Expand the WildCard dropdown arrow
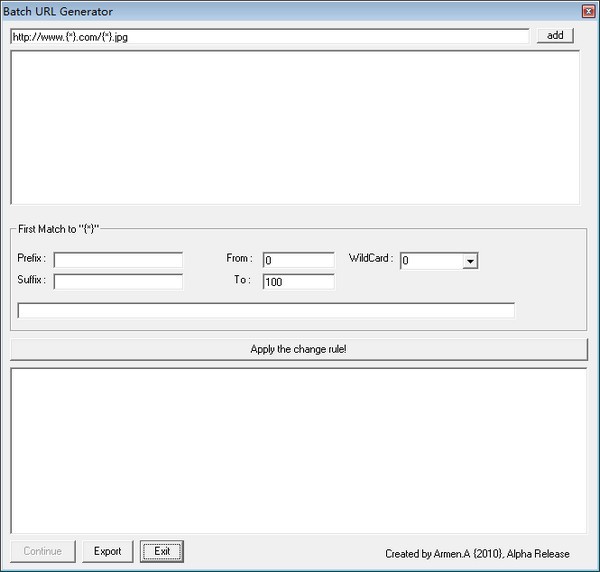This screenshot has width=600, height=572. (x=470, y=261)
